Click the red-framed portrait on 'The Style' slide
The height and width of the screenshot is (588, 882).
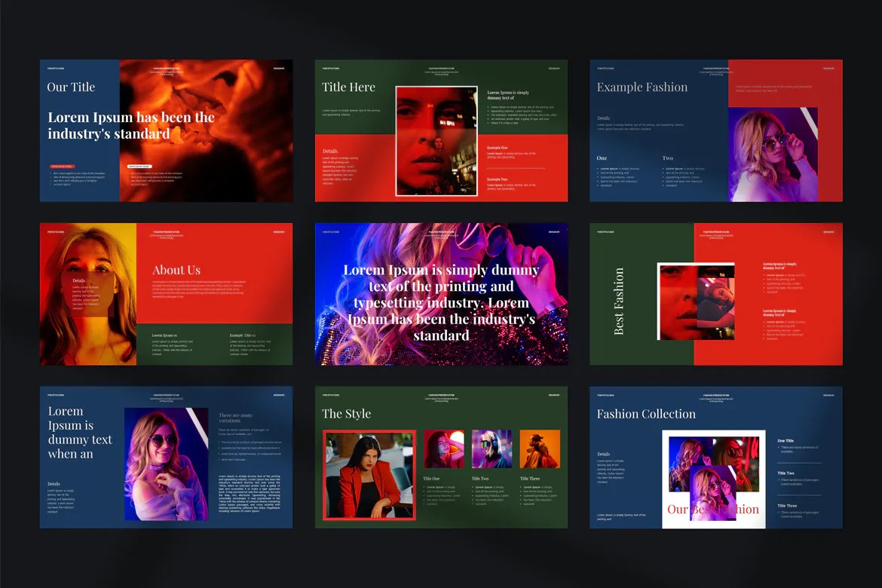pyautogui.click(x=369, y=475)
